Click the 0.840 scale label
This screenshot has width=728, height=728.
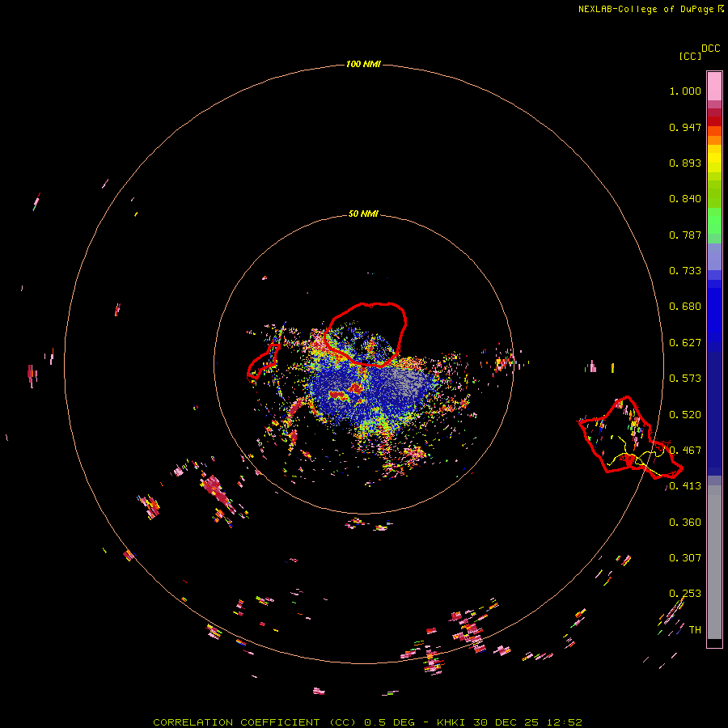coord(685,199)
